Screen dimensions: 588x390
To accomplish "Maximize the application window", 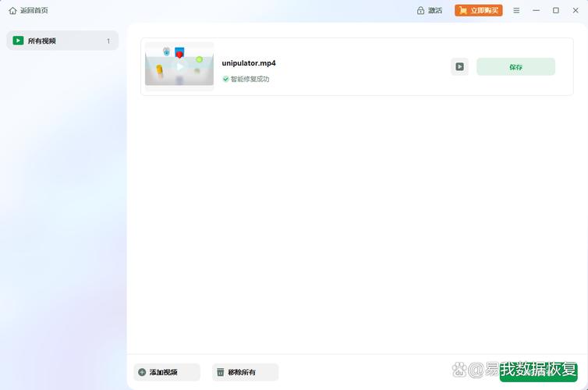I will coord(555,11).
